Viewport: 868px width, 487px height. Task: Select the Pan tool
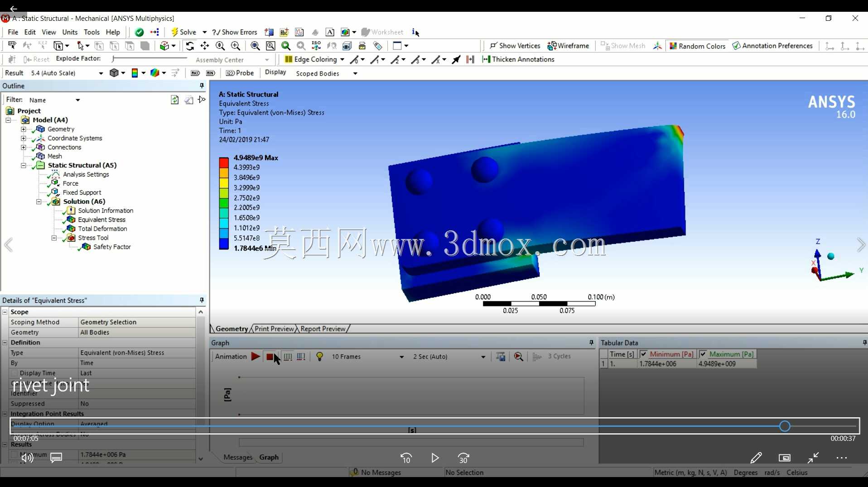[x=205, y=46]
